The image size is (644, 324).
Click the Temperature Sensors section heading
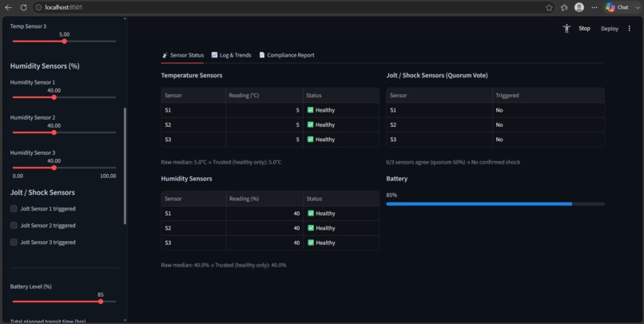click(x=192, y=76)
